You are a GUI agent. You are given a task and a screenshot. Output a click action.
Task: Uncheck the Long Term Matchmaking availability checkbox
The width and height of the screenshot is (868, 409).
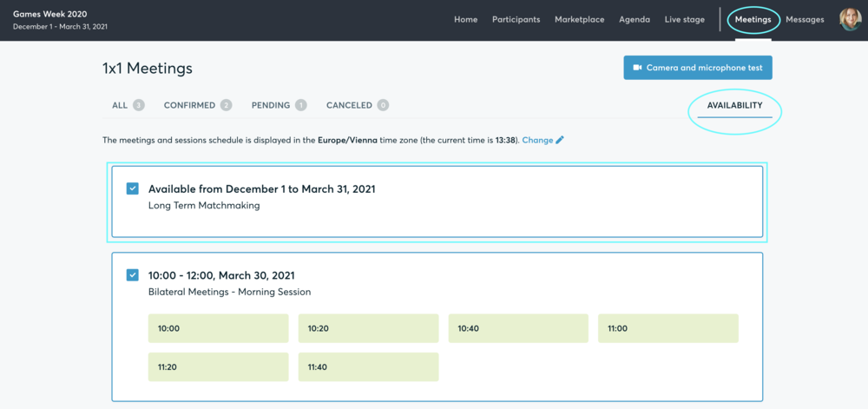[x=132, y=188]
